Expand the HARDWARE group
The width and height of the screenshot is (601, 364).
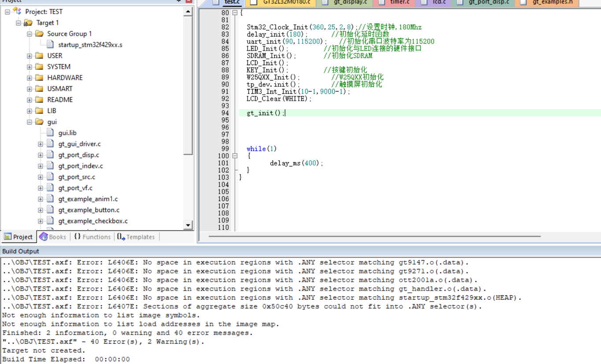pos(30,78)
